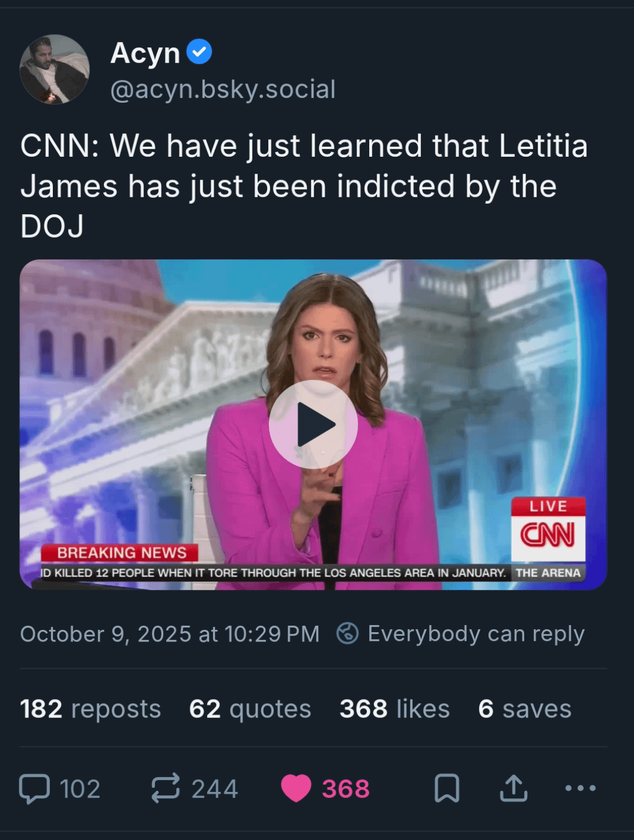Click the LIVE CNN logo in video
634x840 pixels.
(548, 529)
